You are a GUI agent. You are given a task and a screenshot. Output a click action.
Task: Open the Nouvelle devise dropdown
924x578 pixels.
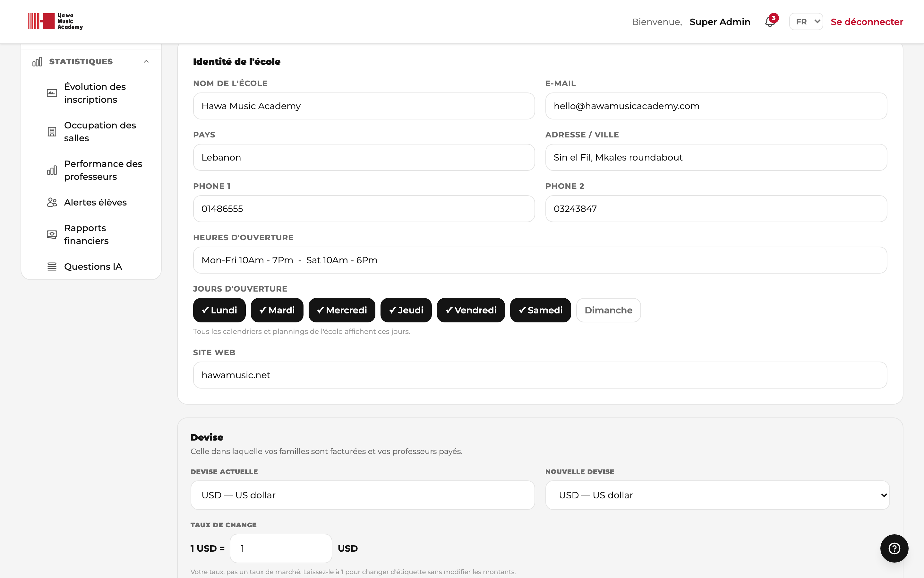717,495
